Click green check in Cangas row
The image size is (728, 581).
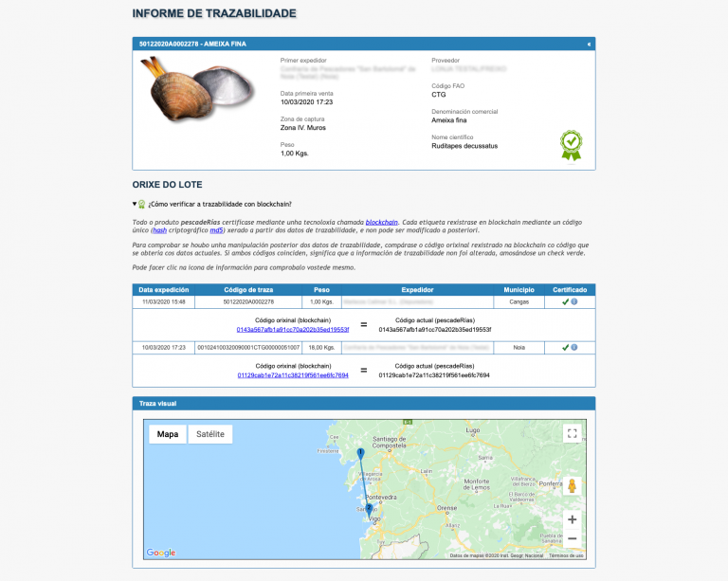coord(565,301)
